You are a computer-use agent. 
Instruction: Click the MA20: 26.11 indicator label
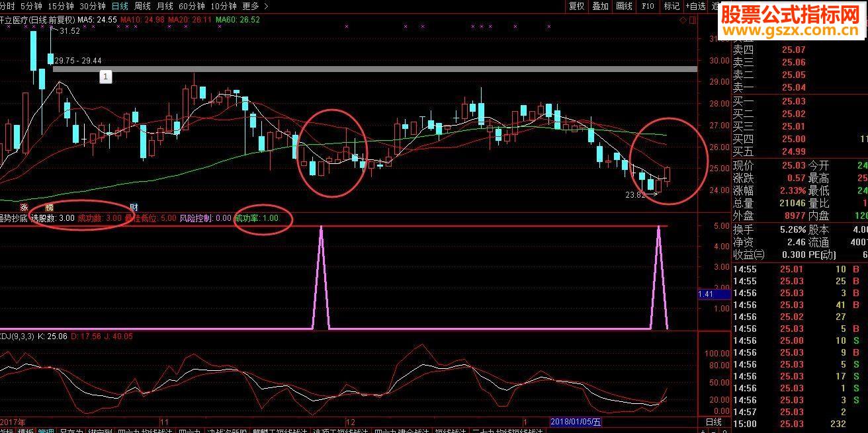click(190, 20)
